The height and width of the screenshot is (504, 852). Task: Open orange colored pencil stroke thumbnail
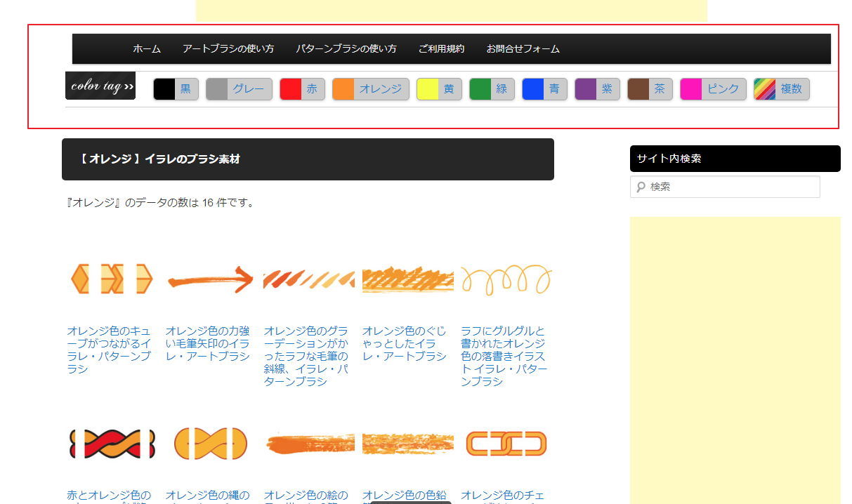tap(408, 444)
